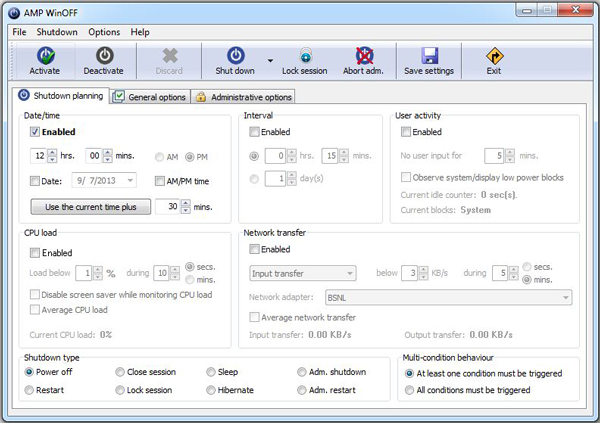Open the date picker dropdown 9/7/2013
The width and height of the screenshot is (600, 423).
click(x=130, y=180)
